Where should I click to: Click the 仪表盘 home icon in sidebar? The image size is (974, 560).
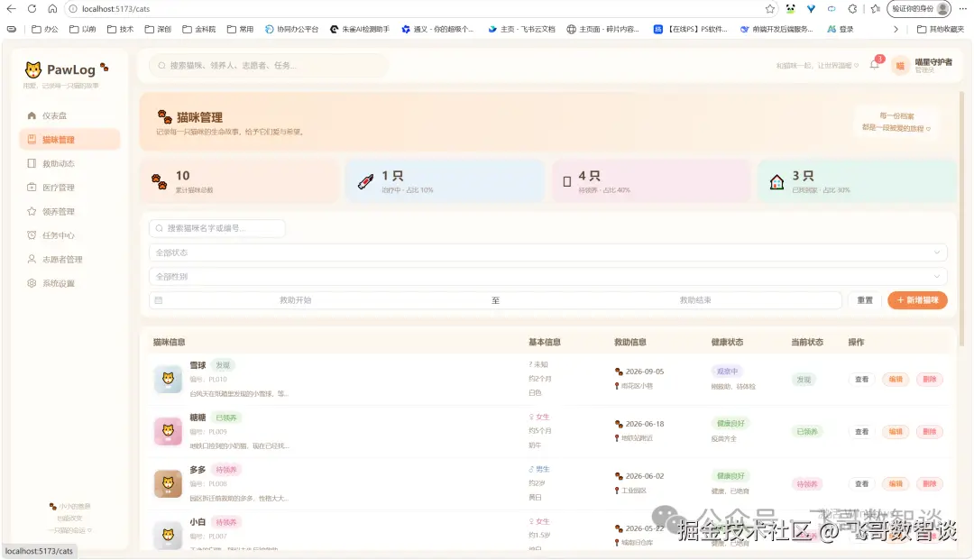tap(32, 115)
